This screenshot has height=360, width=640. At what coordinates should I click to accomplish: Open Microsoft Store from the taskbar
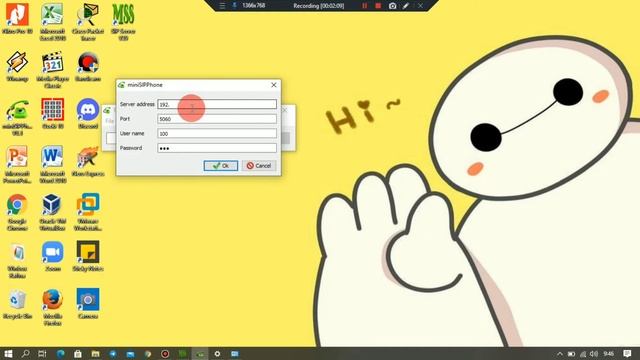[x=78, y=353]
